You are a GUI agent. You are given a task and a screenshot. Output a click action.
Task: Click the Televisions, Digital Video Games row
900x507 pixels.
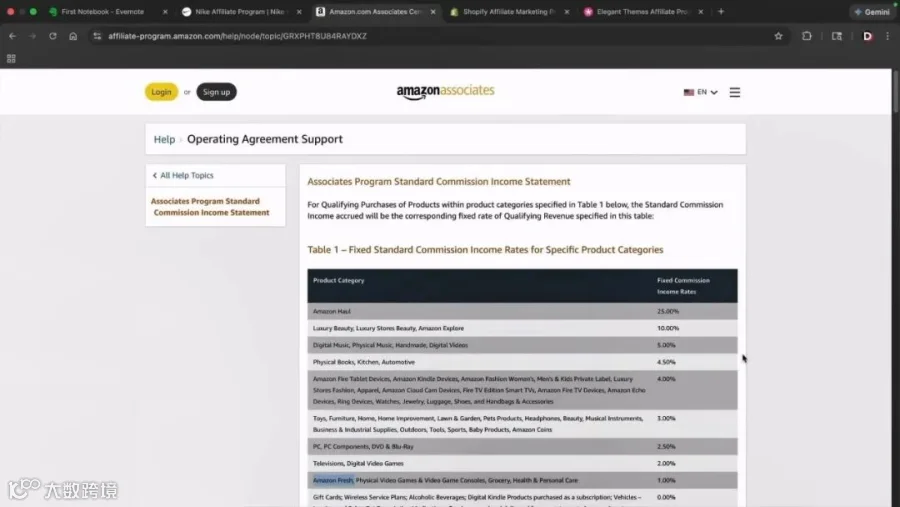(522, 463)
